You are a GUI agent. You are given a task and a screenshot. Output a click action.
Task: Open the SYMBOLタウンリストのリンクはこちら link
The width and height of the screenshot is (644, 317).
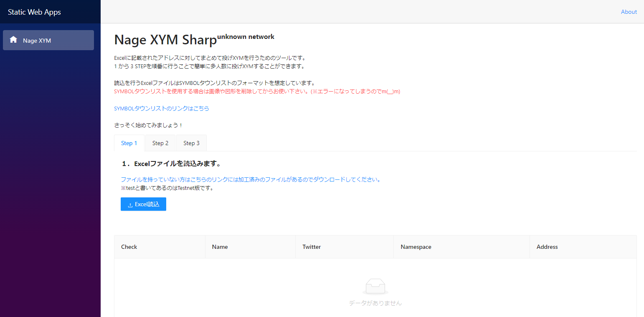click(162, 108)
